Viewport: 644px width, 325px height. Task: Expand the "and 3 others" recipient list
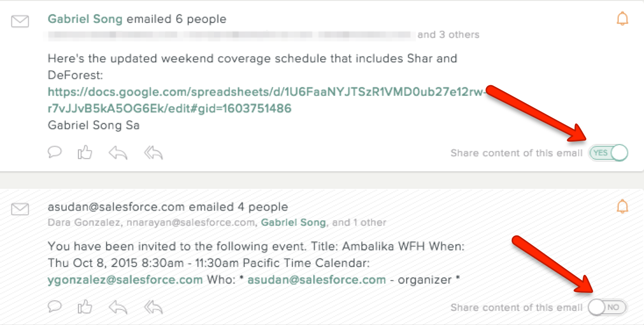point(448,35)
